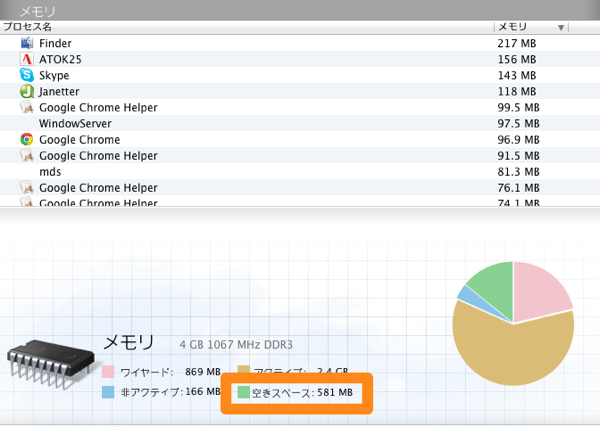
Task: Click the Finder app icon in process list
Action: coord(26,43)
